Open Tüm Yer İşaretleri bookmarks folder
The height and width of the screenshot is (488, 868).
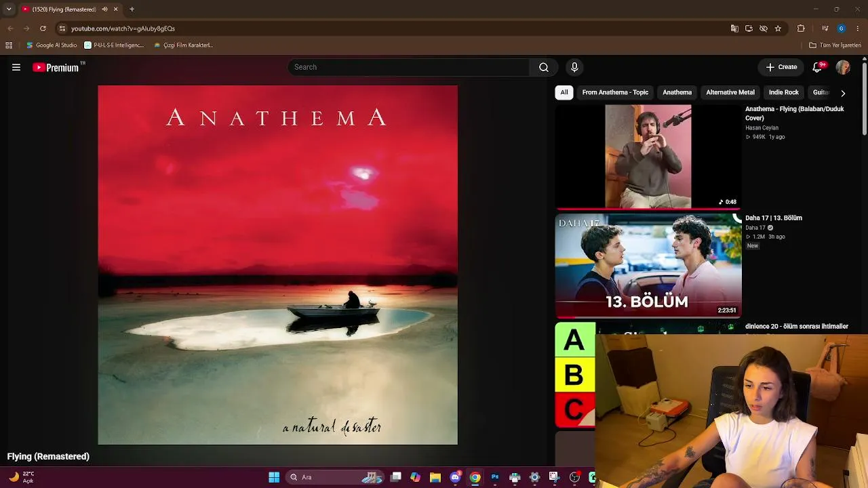point(835,45)
